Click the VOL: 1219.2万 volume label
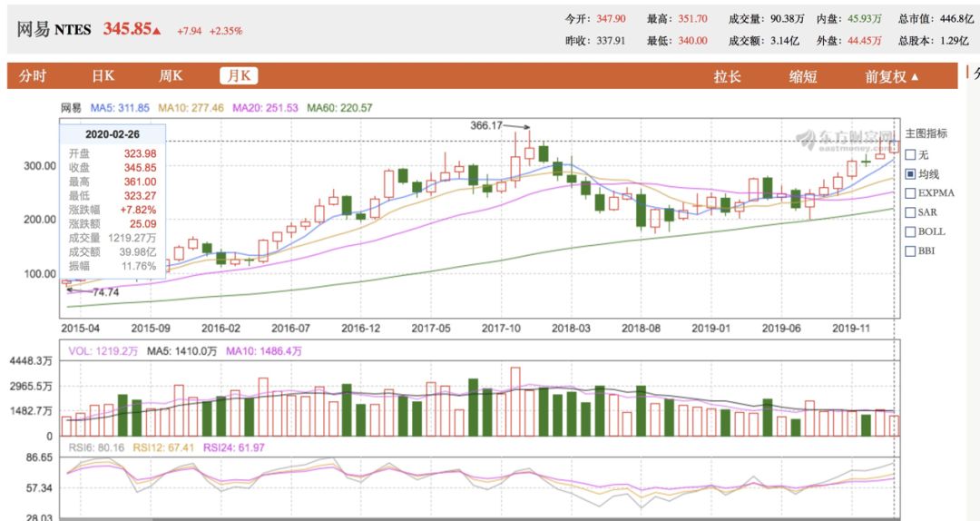This screenshot has width=980, height=521. (103, 351)
